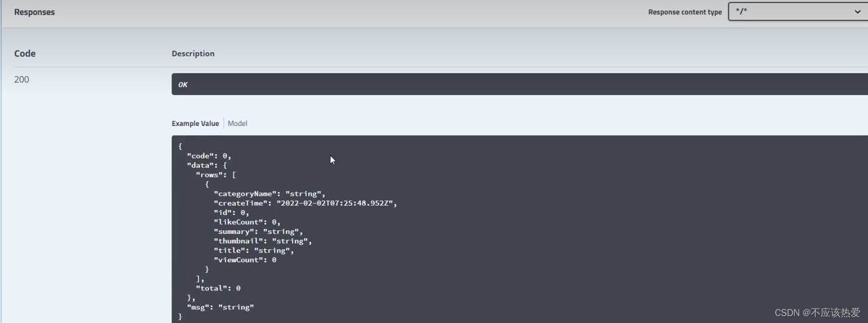The height and width of the screenshot is (323, 868).
Task: Click the "msg": "string" line
Action: point(220,307)
